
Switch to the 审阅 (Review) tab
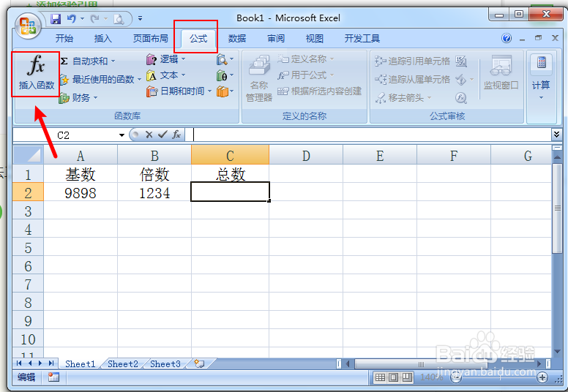click(276, 38)
